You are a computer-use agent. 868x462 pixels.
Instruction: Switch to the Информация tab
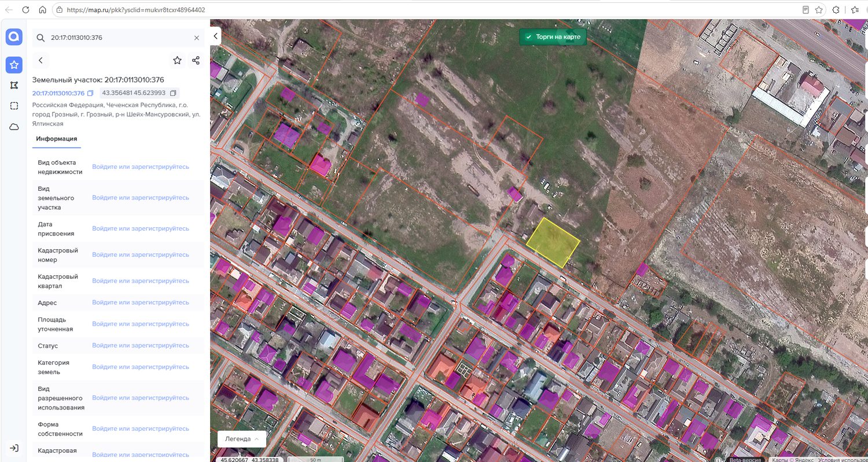tap(57, 139)
